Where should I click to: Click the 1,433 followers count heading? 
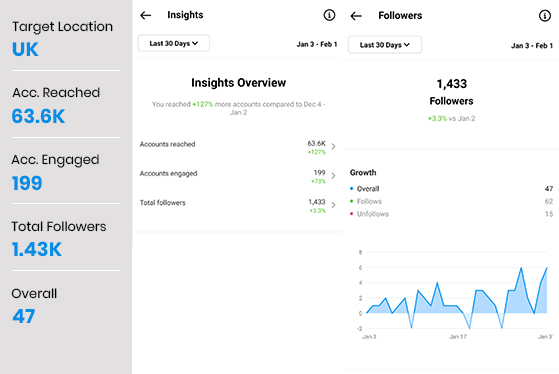452,84
